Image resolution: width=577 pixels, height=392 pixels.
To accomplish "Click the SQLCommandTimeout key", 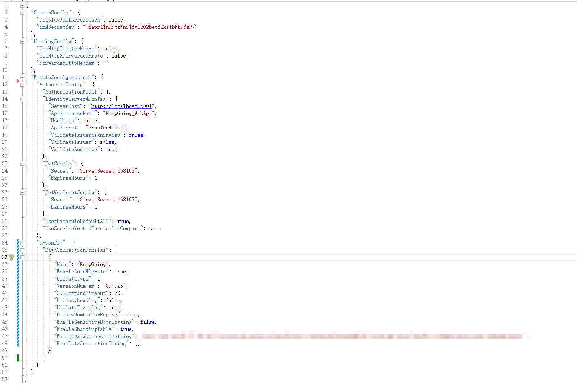I will coord(81,293).
